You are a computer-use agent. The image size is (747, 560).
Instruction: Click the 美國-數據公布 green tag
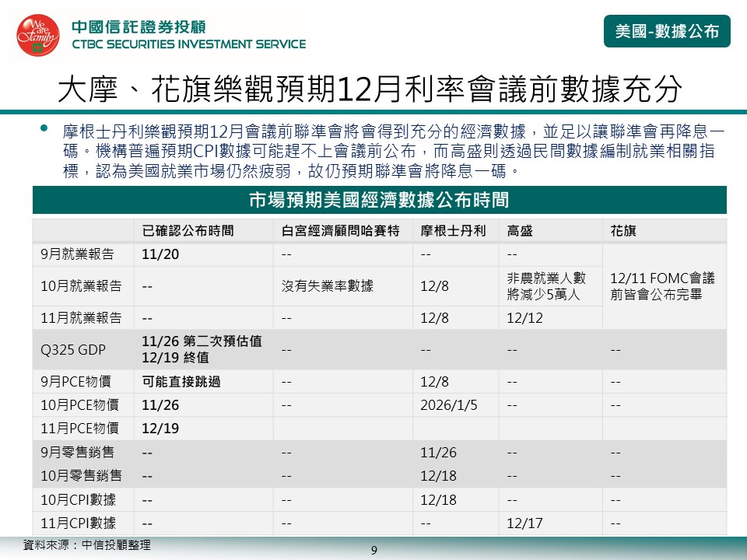pos(667,31)
